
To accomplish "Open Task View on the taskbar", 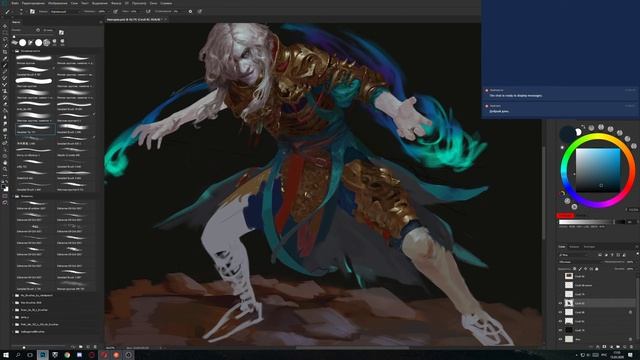I will (30, 355).
